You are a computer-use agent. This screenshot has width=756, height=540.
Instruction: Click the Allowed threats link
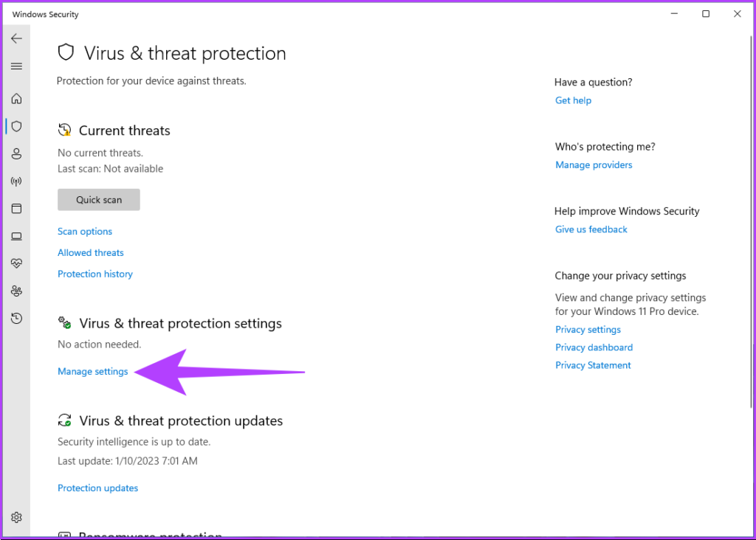pyautogui.click(x=91, y=253)
